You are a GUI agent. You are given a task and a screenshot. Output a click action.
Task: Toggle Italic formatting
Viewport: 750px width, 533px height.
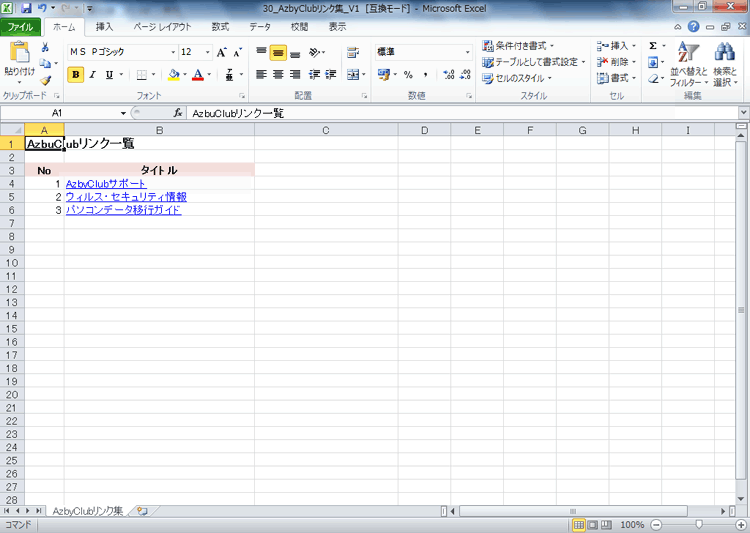(93, 75)
